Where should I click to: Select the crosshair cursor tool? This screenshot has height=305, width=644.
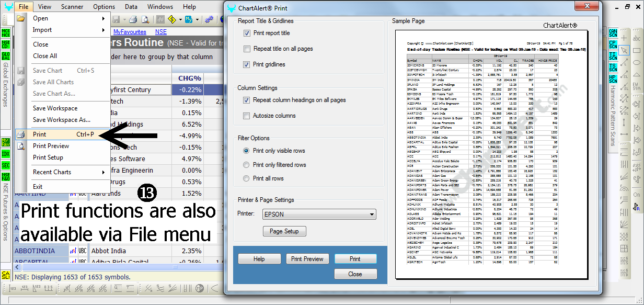625,39
